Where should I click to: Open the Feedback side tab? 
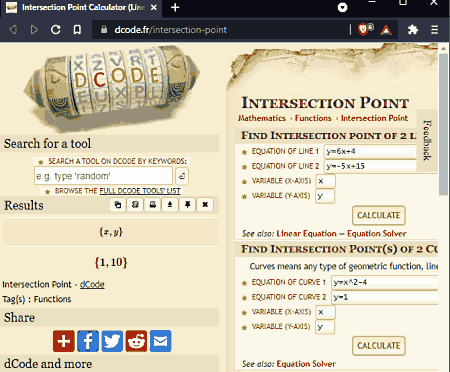[427, 140]
